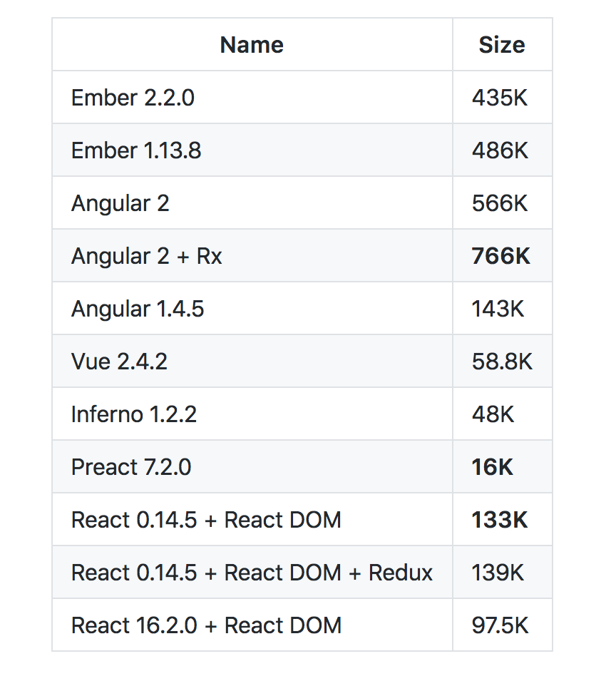Click the bold 16K size value
This screenshot has width=616, height=676.
493,467
